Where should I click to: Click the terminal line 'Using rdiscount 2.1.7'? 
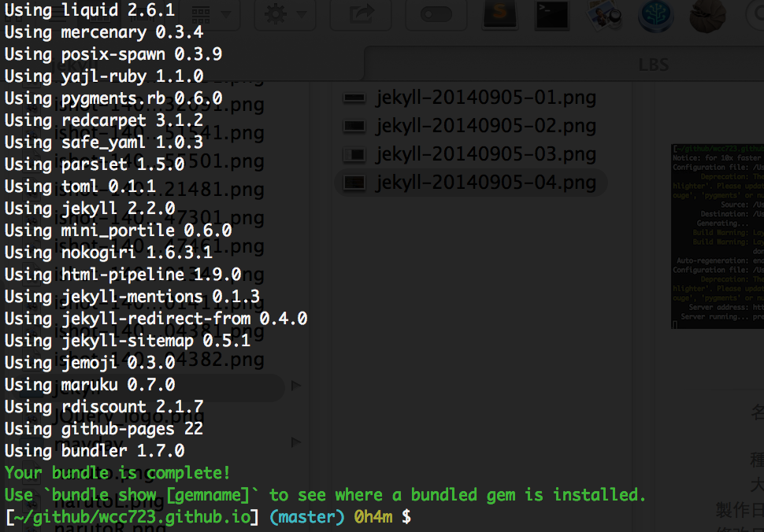tap(104, 406)
